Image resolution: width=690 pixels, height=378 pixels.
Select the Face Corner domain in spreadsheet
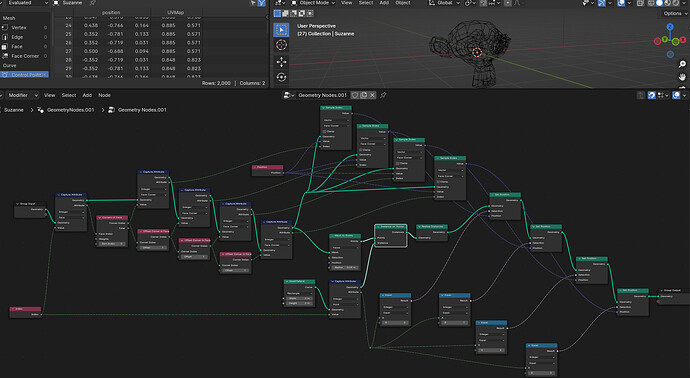[x=24, y=56]
